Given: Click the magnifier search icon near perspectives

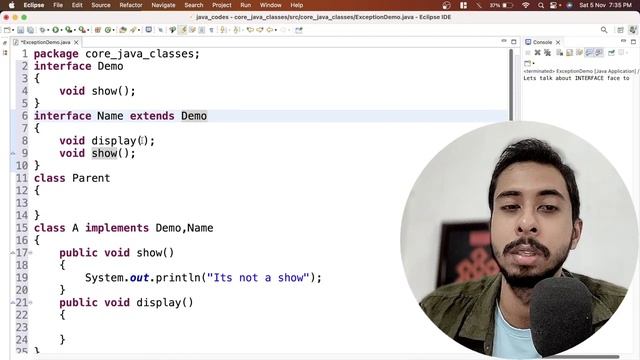Looking at the screenshot, I should click(x=604, y=30).
